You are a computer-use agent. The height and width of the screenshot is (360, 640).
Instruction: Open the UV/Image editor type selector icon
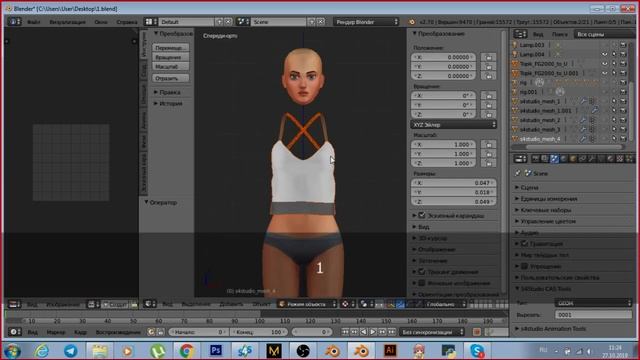(14, 304)
